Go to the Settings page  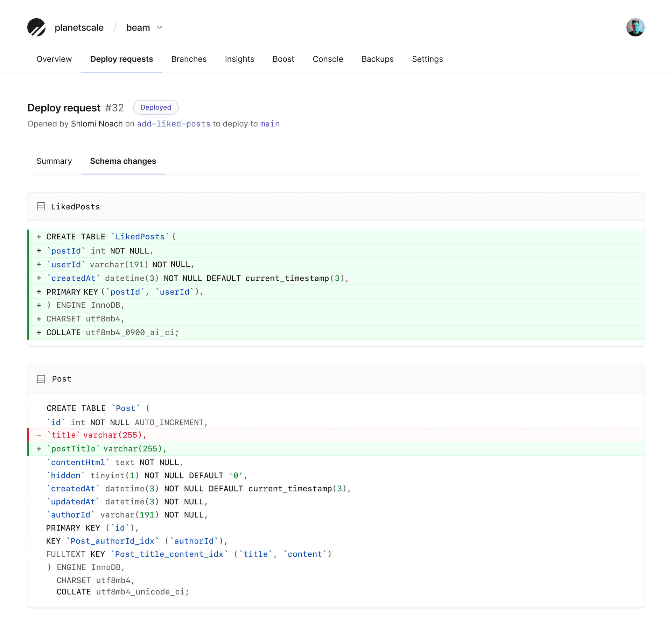tap(427, 59)
